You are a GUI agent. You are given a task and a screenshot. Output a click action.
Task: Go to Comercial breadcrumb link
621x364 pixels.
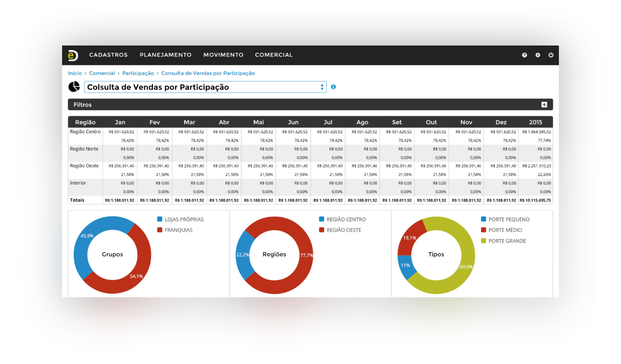coord(102,73)
